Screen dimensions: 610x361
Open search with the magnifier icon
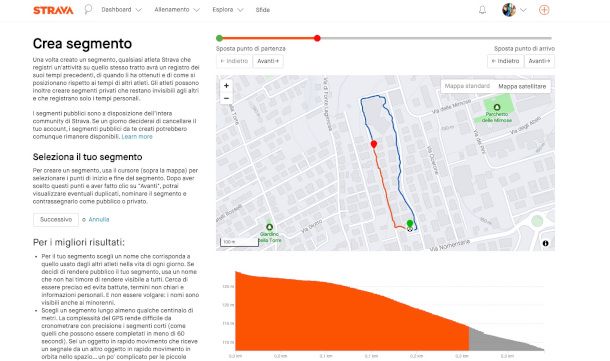pyautogui.click(x=88, y=9)
